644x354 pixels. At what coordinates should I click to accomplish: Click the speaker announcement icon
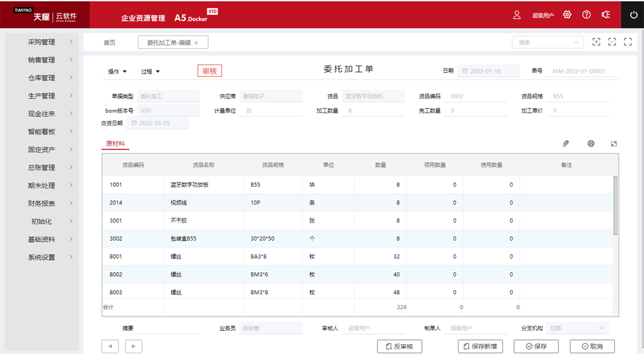click(x=606, y=15)
